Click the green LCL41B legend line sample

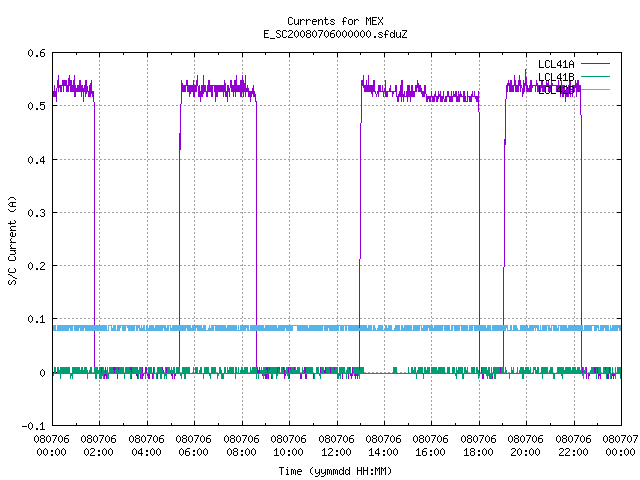click(x=595, y=76)
